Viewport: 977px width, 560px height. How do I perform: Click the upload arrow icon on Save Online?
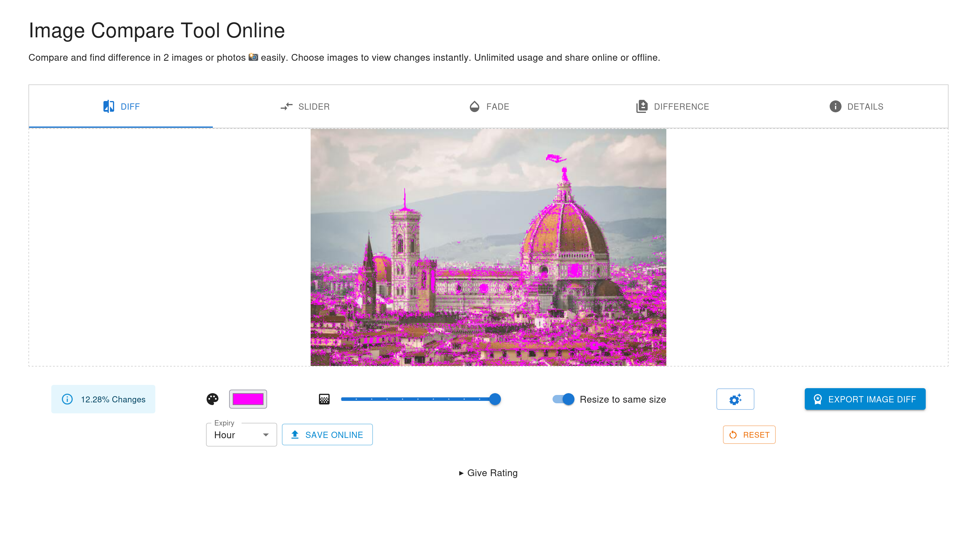pos(295,435)
